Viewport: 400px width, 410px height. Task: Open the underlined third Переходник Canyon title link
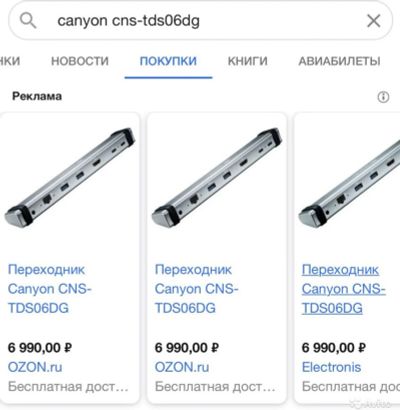coord(343,289)
